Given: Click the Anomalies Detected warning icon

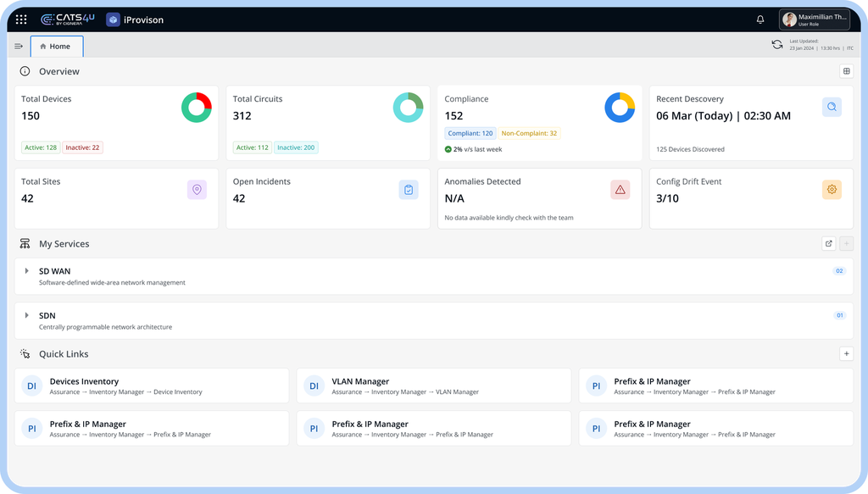Looking at the screenshot, I should coord(620,190).
